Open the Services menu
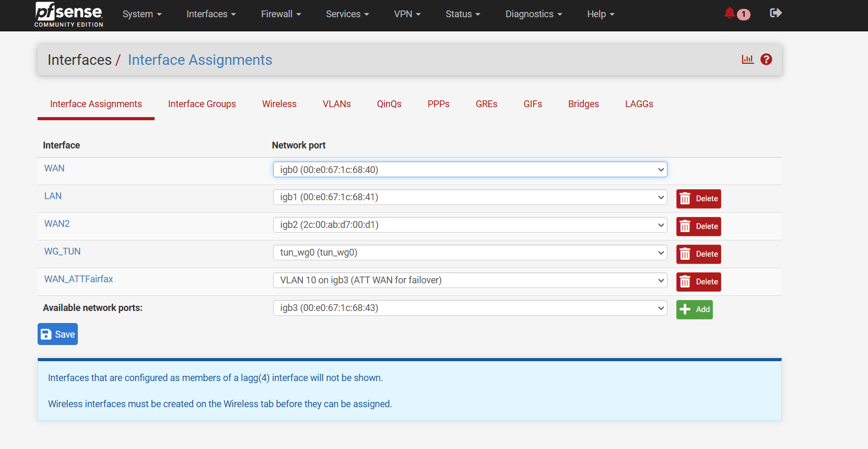This screenshot has width=868, height=449. [x=347, y=14]
